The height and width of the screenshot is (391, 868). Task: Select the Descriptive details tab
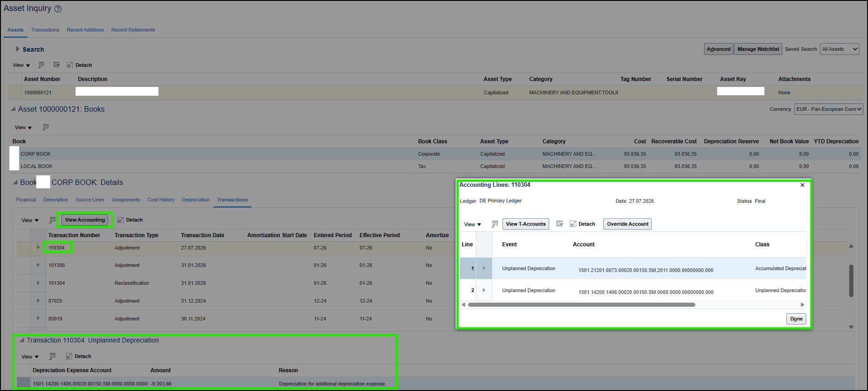[55, 200]
